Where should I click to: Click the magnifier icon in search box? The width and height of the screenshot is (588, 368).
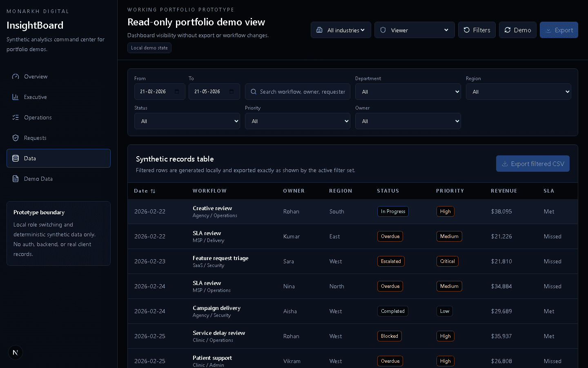click(254, 92)
